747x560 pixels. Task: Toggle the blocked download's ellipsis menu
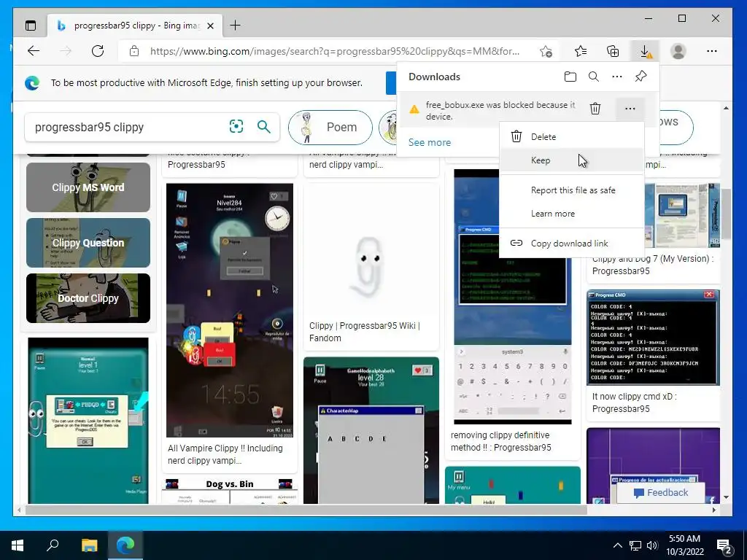pos(630,109)
